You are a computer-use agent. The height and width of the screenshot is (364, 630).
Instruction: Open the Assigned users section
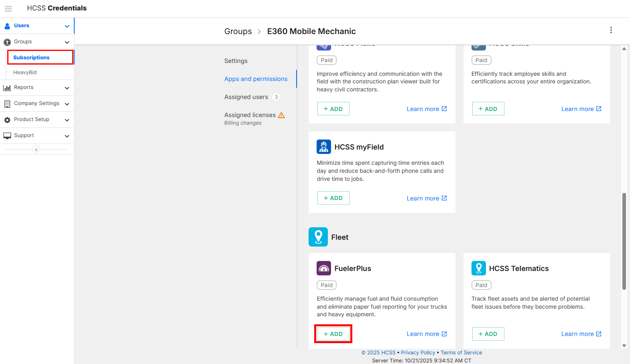click(x=246, y=97)
